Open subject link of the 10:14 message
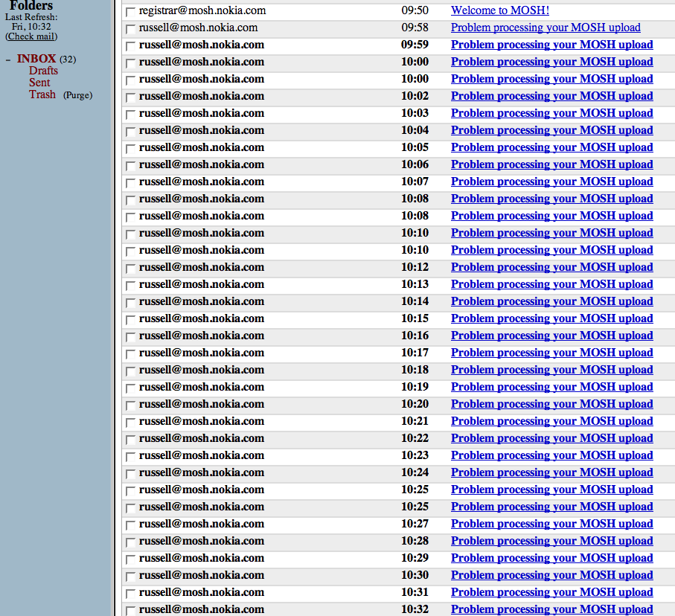Image resolution: width=675 pixels, height=616 pixels. tap(552, 301)
